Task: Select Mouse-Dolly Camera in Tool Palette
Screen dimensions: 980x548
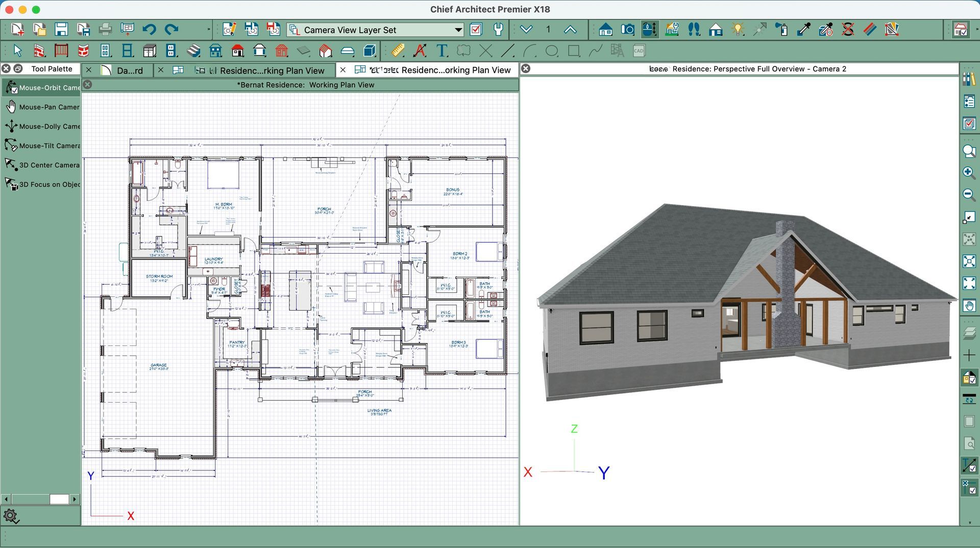Action: pos(42,127)
